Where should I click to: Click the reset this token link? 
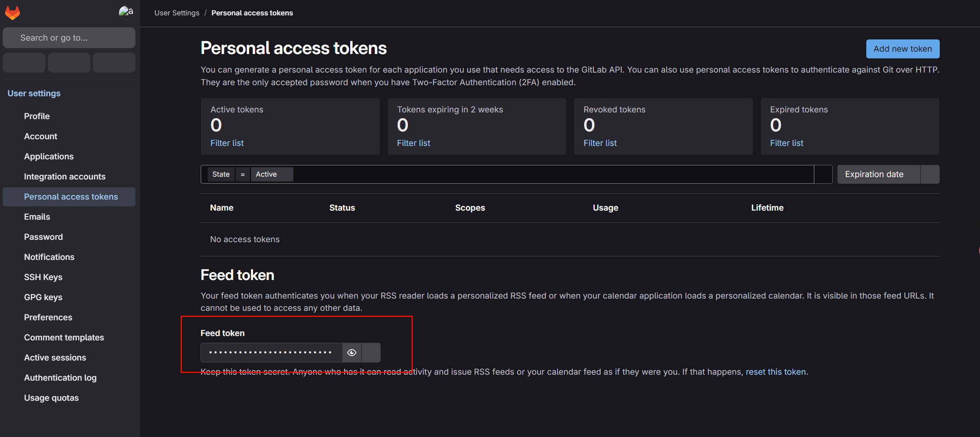pos(775,372)
